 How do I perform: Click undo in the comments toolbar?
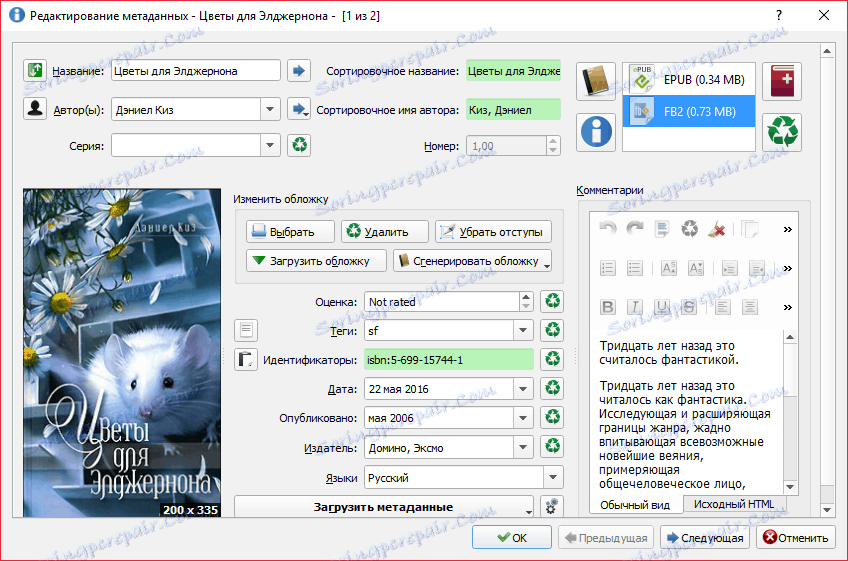[x=608, y=229]
